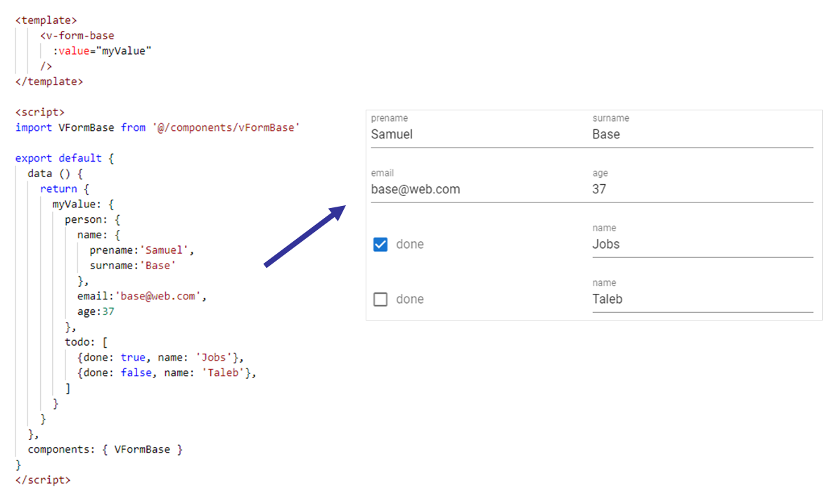This screenshot has height=504, width=834.
Task: Click the opening <template> tag in code
Action: [x=46, y=20]
